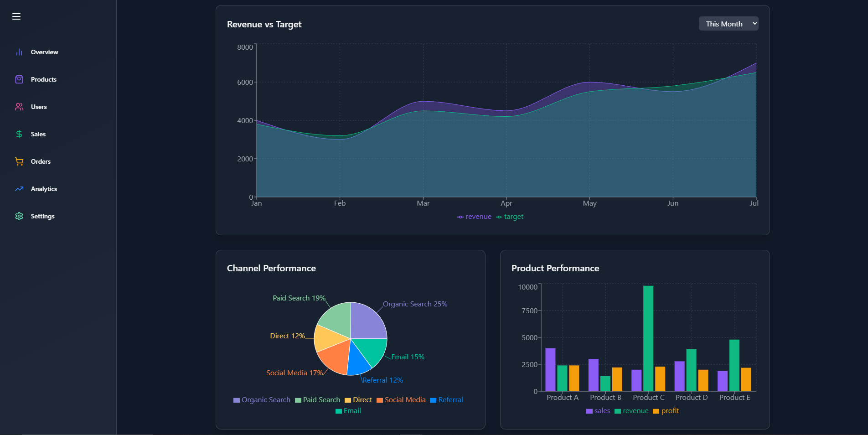Click the Organic Search 25% pie slice
The height and width of the screenshot is (435, 868).
(x=367, y=322)
